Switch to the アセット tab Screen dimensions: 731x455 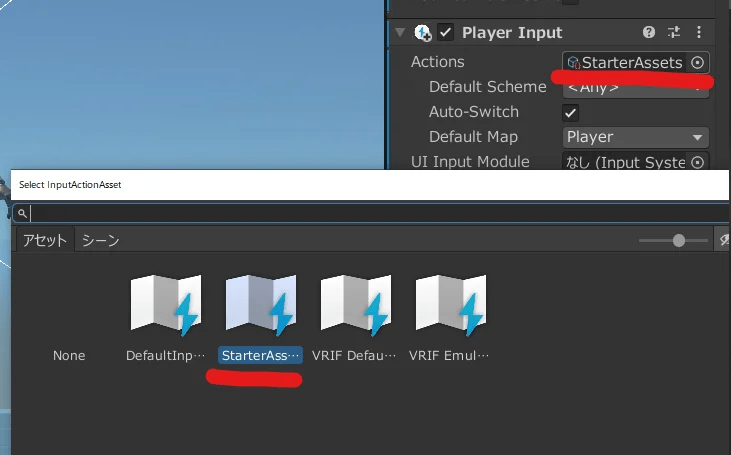pos(45,240)
